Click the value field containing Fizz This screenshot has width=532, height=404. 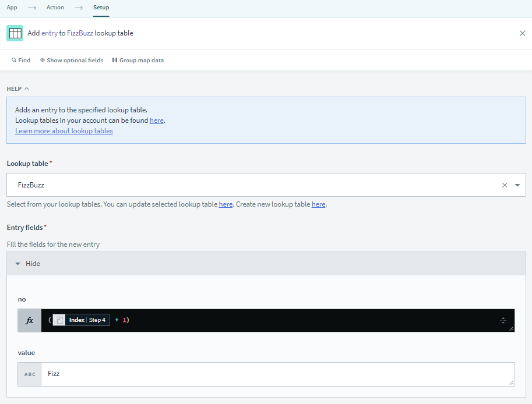277,374
